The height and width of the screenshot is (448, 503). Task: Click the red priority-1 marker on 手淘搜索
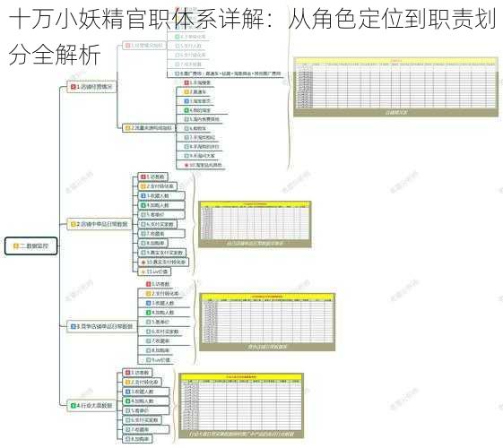186,82
